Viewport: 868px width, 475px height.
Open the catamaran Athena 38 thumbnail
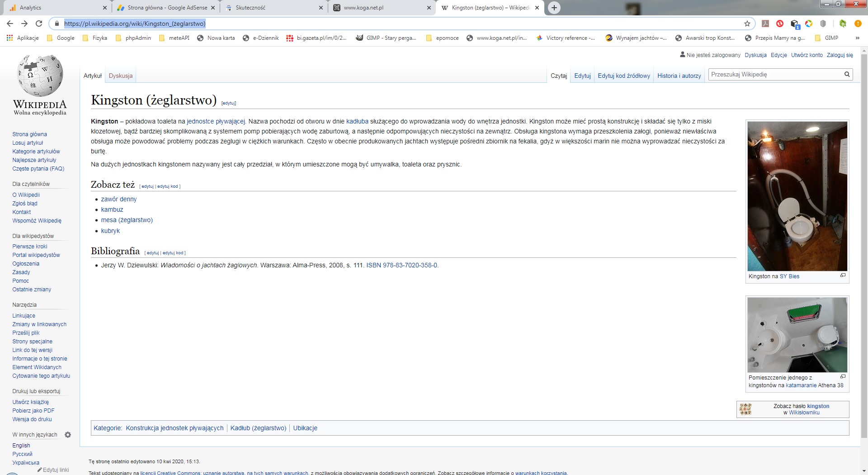(797, 335)
